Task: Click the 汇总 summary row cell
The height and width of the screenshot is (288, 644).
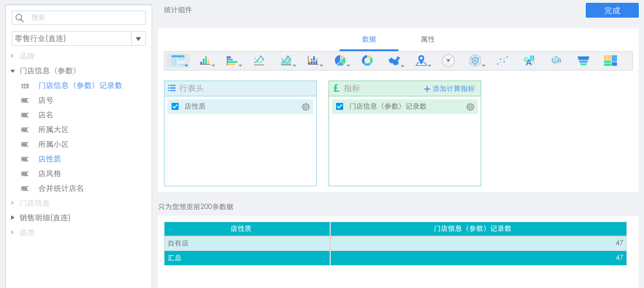Action: pyautogui.click(x=247, y=258)
